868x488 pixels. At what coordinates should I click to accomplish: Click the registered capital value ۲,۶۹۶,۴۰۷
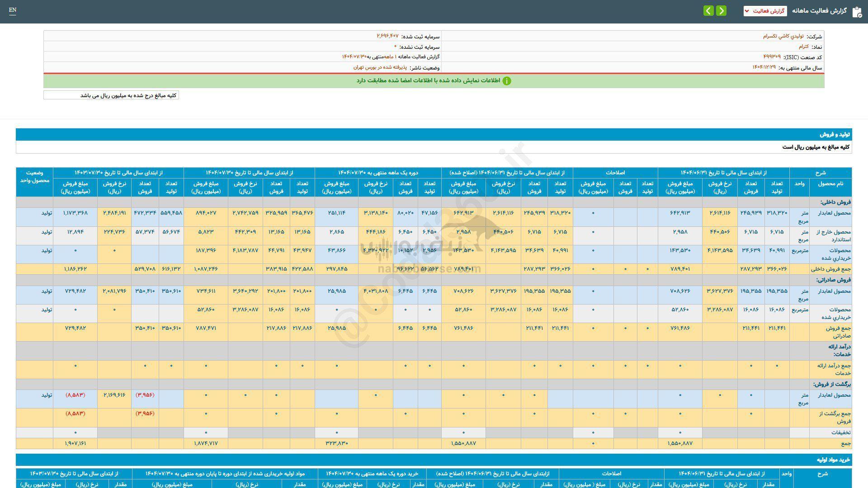(387, 36)
